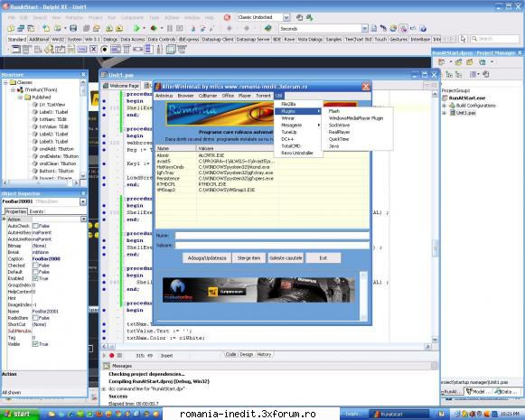This screenshot has height=420, width=525.
Task: Toggle the Enabled property checkbox
Action: 35,278
